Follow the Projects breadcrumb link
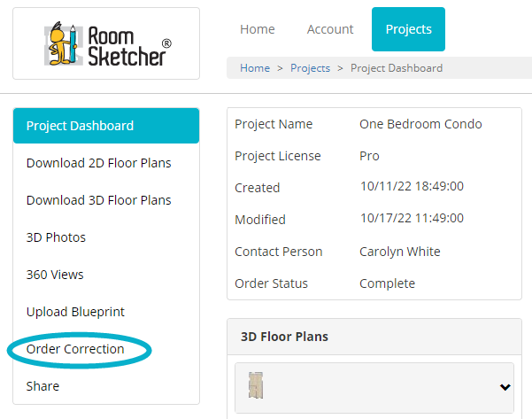 coord(310,68)
